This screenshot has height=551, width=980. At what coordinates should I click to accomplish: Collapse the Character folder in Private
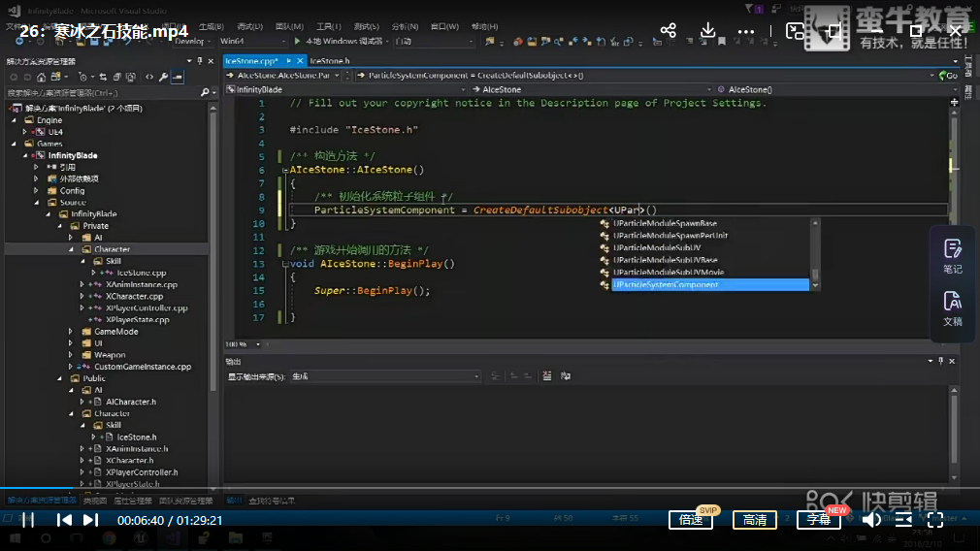pos(71,249)
